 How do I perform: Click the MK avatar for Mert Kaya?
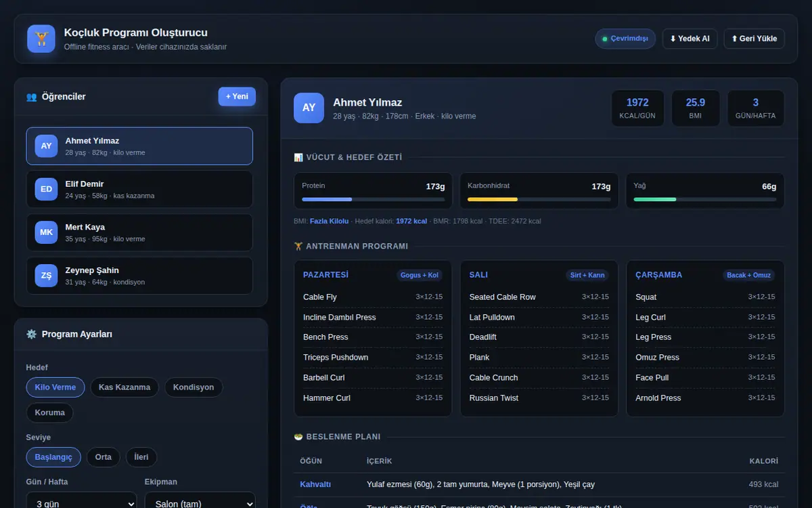pos(46,232)
